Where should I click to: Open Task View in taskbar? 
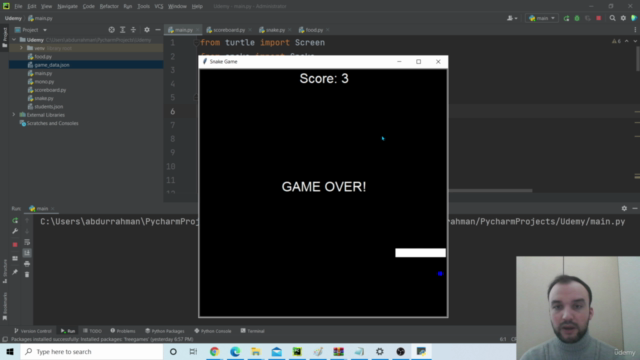193,351
